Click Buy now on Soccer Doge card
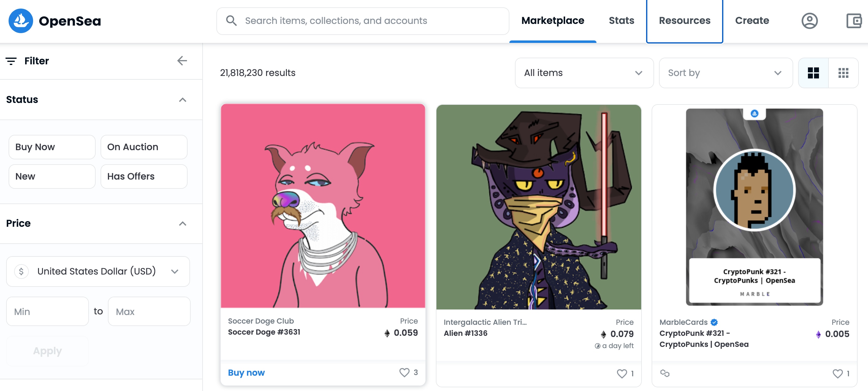Viewport: 868px width, 391px height. (x=246, y=373)
